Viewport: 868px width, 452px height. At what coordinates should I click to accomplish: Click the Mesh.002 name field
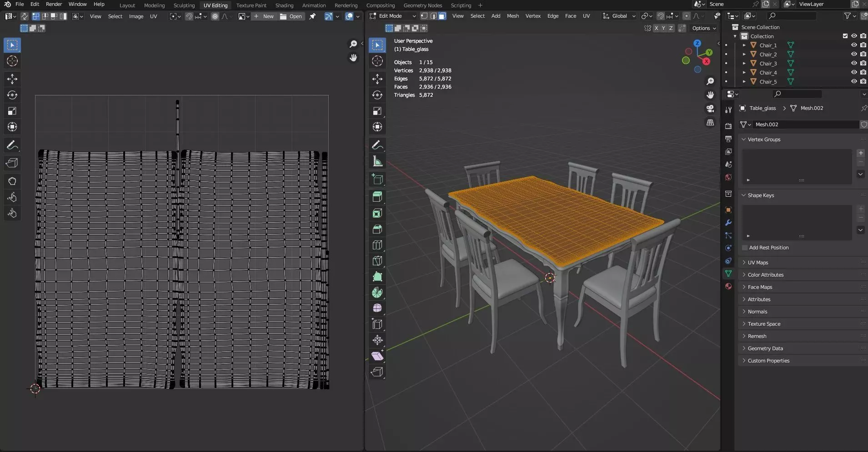(x=806, y=124)
